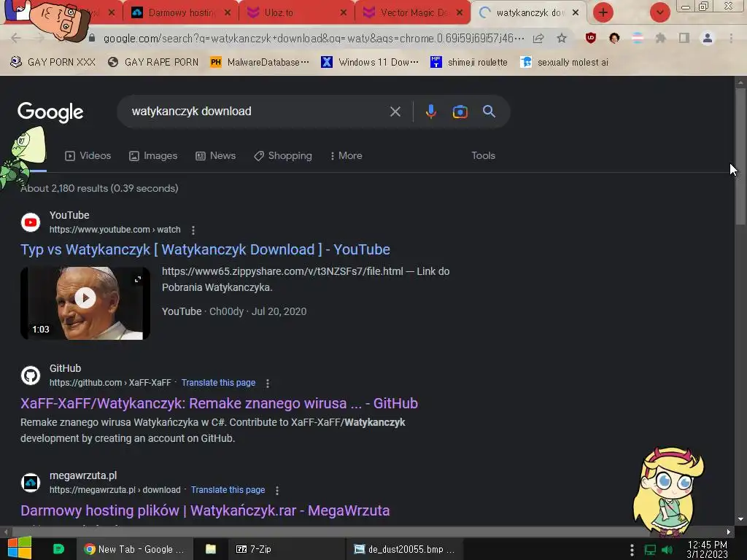Switch to the Shopping results tab
The height and width of the screenshot is (560, 747).
[283, 156]
